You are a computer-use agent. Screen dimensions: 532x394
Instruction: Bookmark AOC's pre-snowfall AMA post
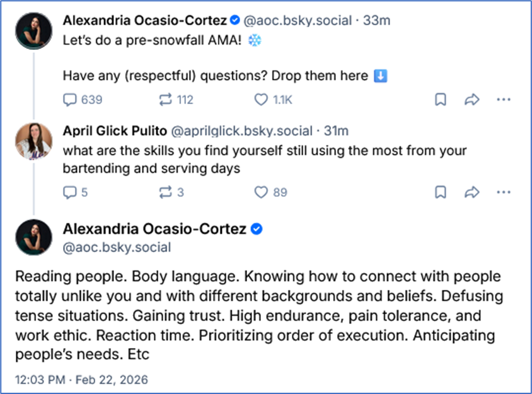click(441, 100)
